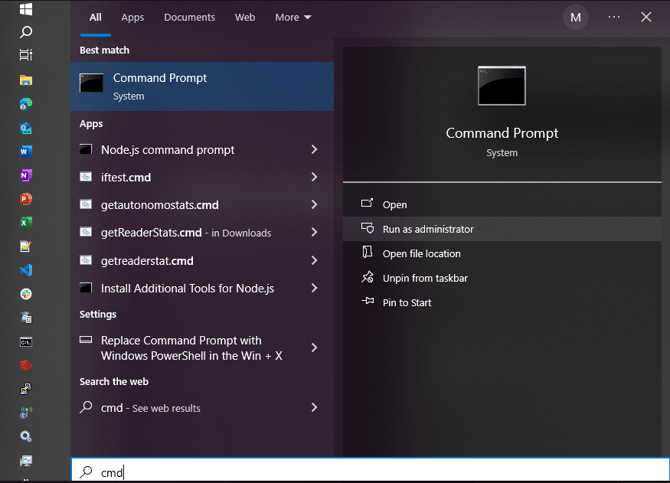Open Microsoft Edge from the taskbar
Screen dimensions: 670x483
tap(26, 104)
